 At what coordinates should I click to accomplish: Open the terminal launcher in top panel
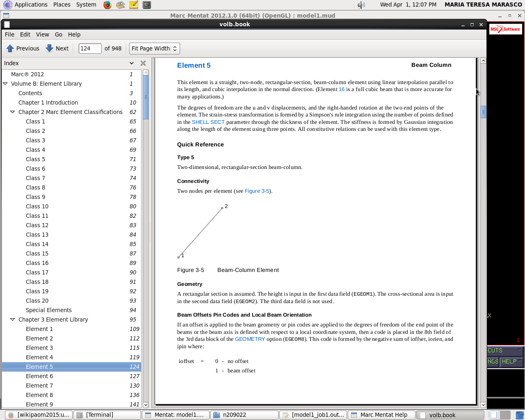tap(147, 5)
